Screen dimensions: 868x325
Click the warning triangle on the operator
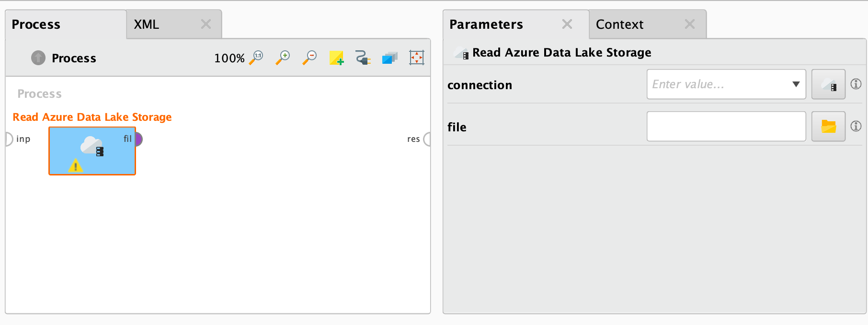click(x=75, y=166)
